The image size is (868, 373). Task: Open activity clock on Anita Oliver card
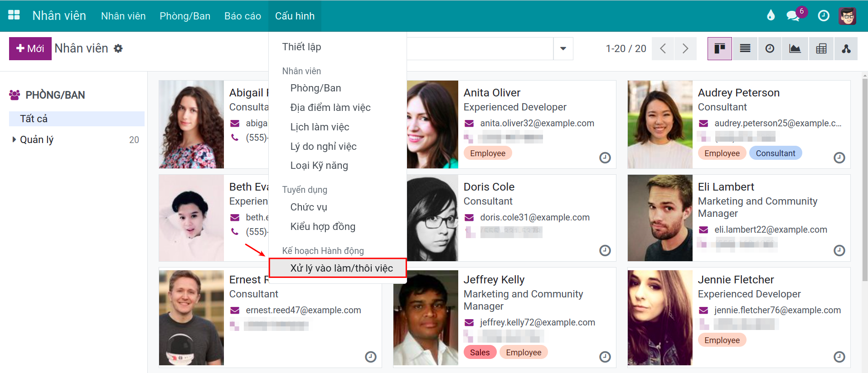tap(605, 158)
